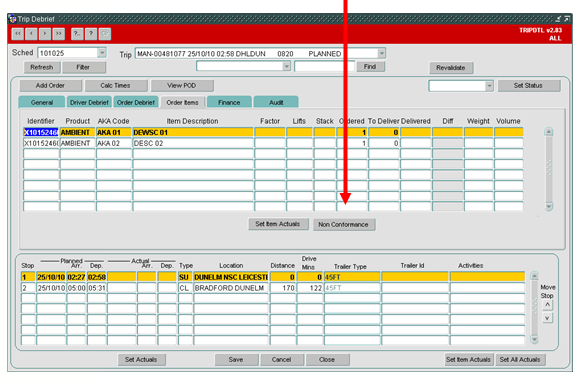
Task: Click the greyed-out cancel query toolbar icon
Action: pyautogui.click(x=105, y=34)
